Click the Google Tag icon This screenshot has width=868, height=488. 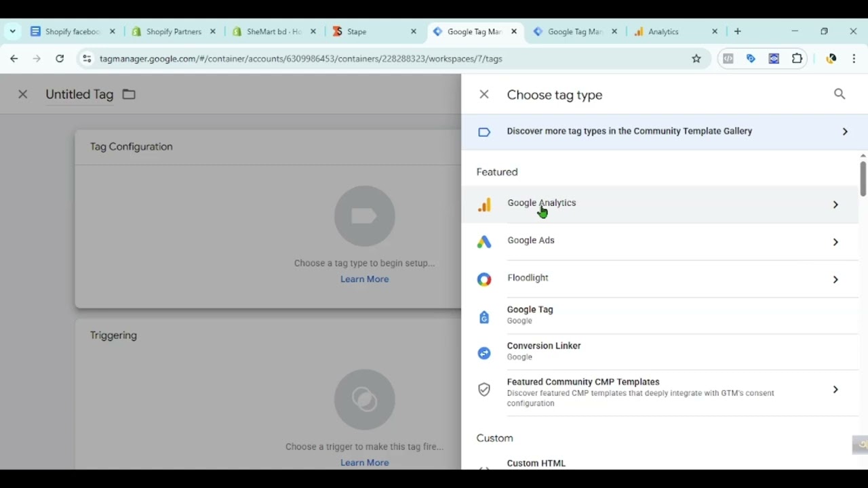(484, 317)
